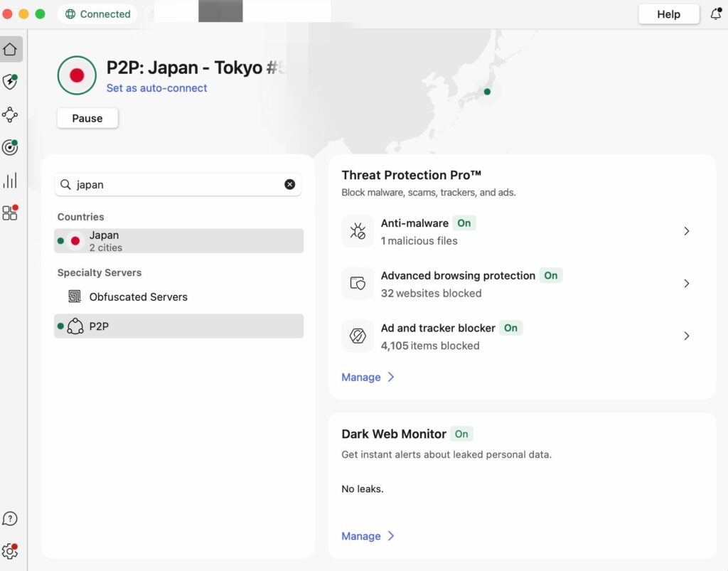
Task: Select P2P specialty server
Action: click(x=178, y=326)
